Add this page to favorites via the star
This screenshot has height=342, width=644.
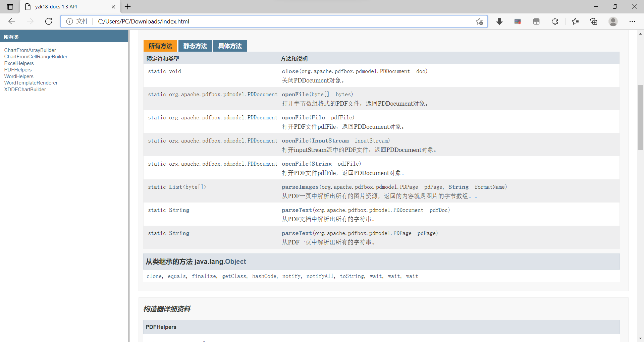click(480, 21)
